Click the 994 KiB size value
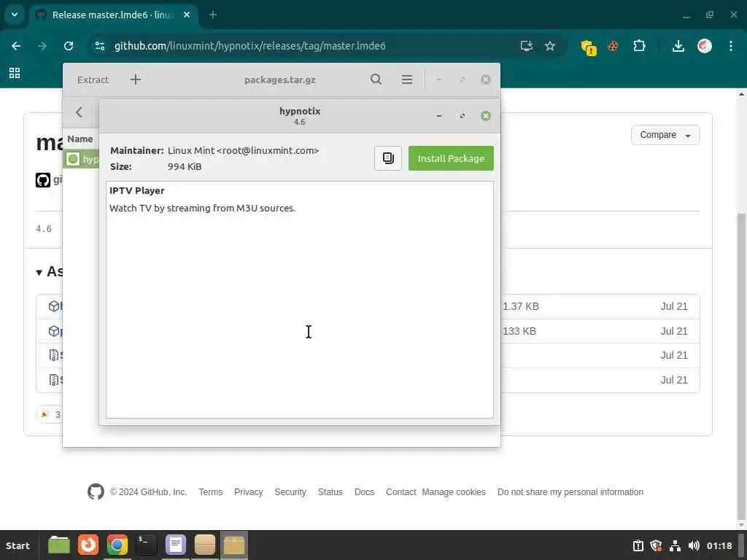 click(x=185, y=167)
